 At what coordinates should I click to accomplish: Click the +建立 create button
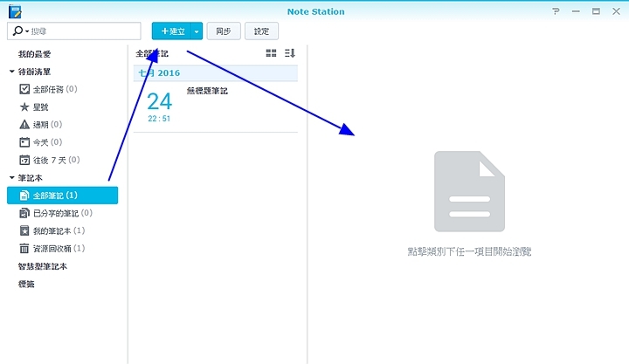172,31
